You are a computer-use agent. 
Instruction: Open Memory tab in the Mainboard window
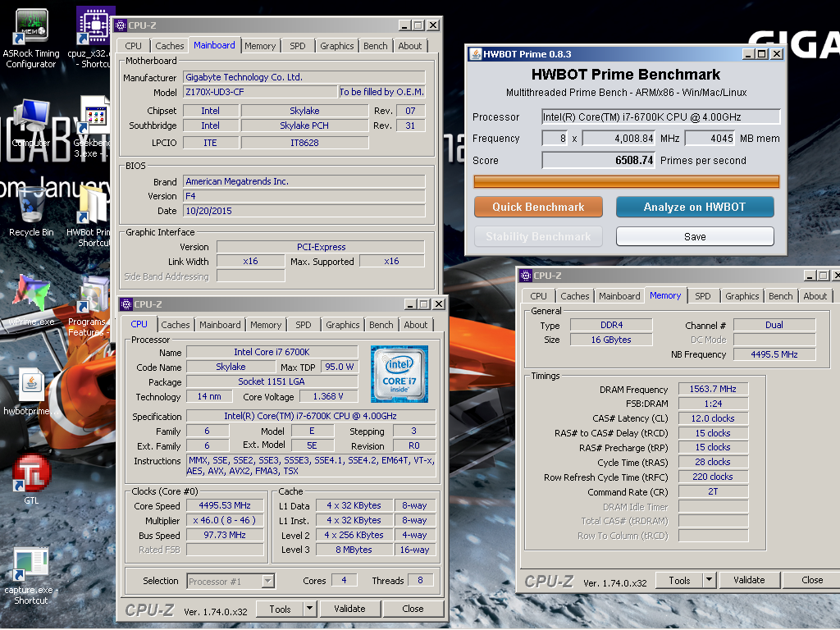(260, 46)
